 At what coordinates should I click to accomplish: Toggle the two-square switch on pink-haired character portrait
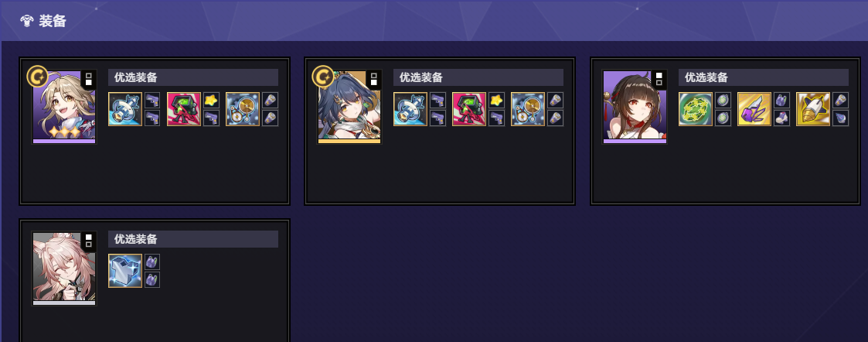89,241
